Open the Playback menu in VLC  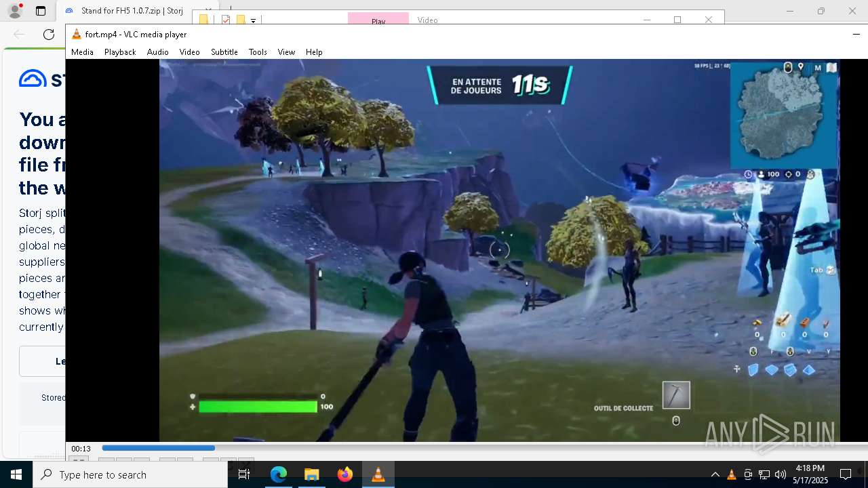(120, 52)
